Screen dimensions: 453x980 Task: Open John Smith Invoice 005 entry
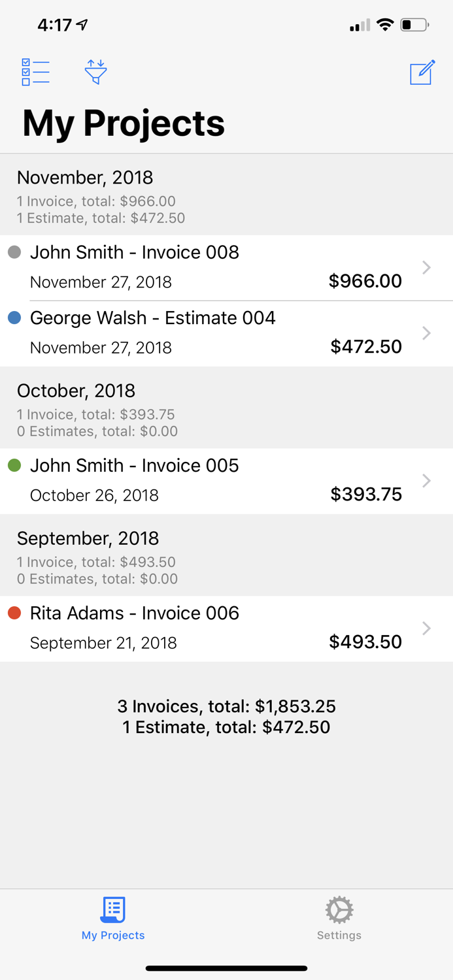[x=426, y=480]
